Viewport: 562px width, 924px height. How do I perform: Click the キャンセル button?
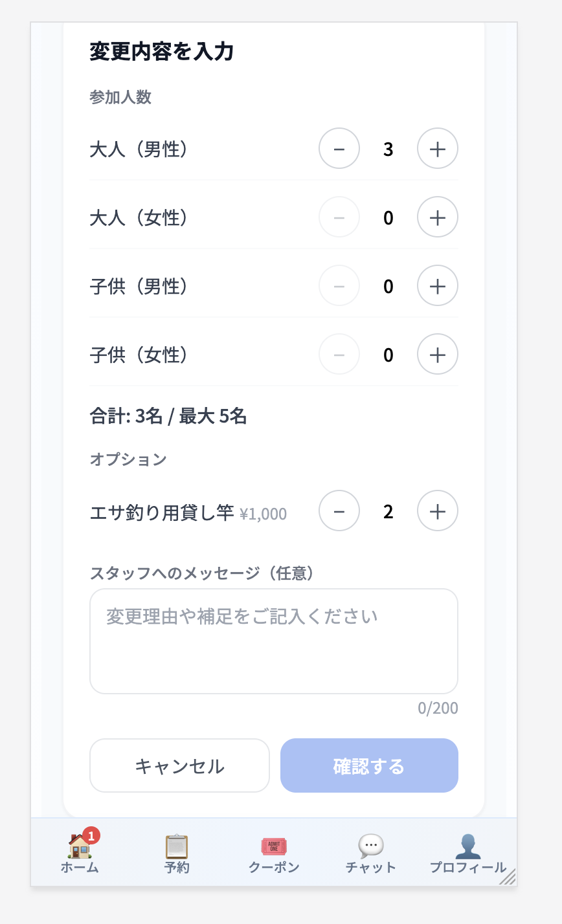(179, 765)
